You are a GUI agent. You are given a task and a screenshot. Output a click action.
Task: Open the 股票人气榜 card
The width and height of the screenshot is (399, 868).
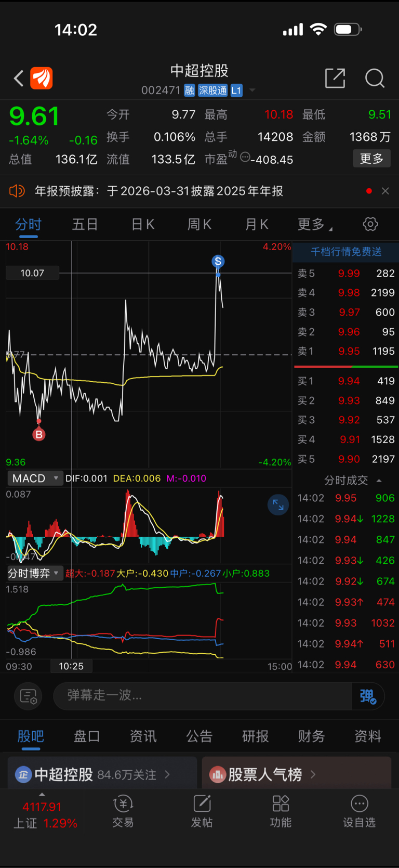(296, 773)
